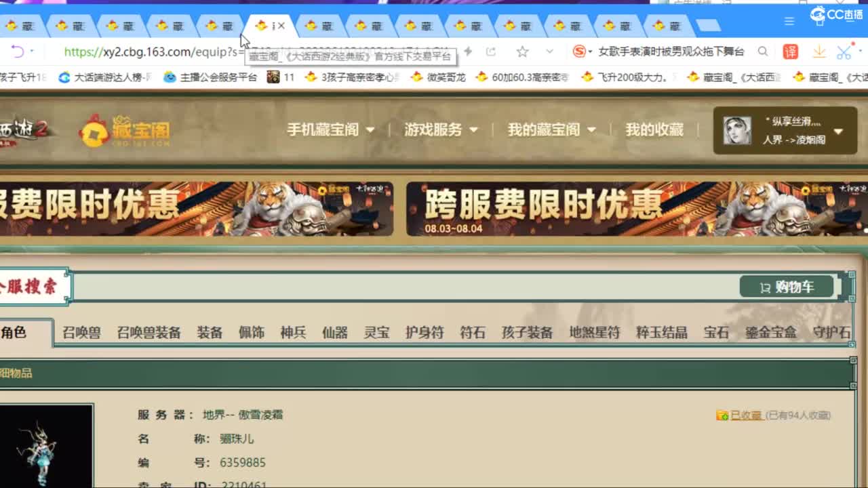Open the bookmark labeled 11
This screenshot has height=488, width=868.
[x=281, y=77]
